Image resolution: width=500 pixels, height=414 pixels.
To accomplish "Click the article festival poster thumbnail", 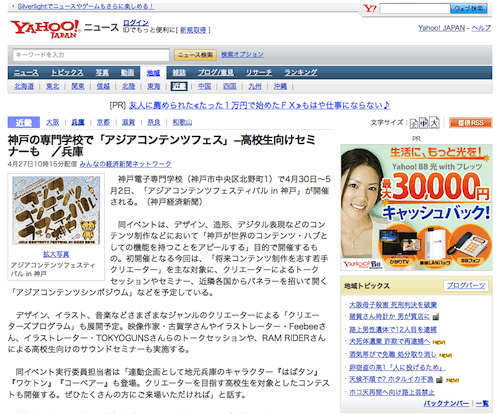I will [56, 210].
